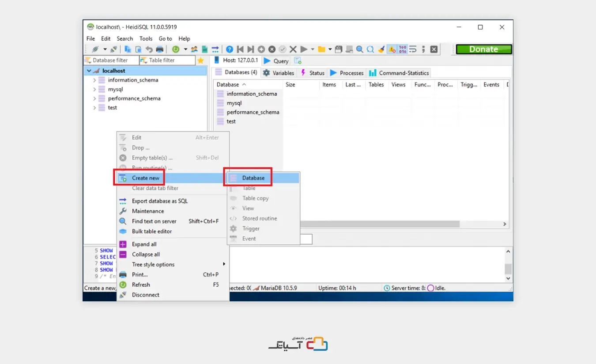Screen dimensions: 596x364
Task: Click the green Donate button
Action: (483, 49)
